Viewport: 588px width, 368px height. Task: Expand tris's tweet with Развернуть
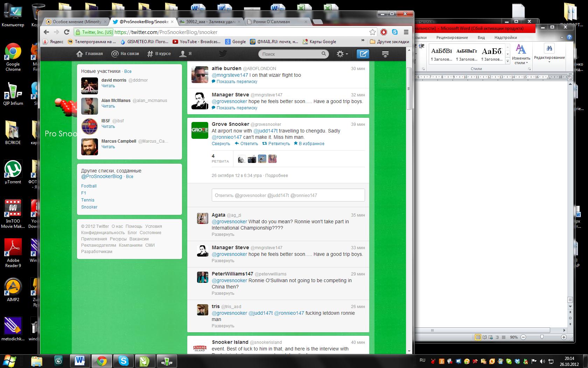click(223, 326)
